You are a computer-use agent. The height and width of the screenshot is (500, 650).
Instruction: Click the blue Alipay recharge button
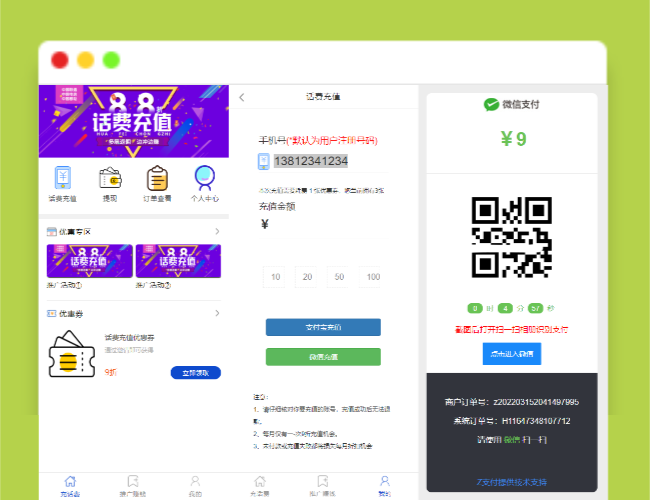(x=323, y=327)
